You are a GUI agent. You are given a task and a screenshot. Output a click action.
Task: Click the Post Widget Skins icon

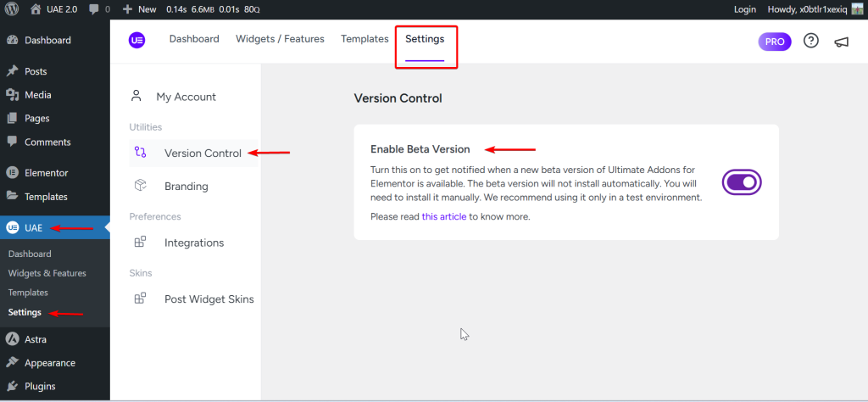[x=140, y=299]
